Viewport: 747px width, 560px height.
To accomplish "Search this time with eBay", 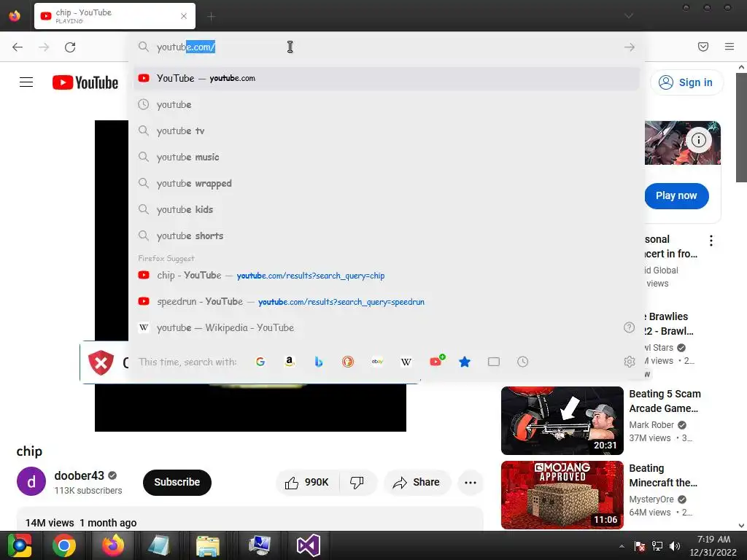I will pyautogui.click(x=377, y=362).
